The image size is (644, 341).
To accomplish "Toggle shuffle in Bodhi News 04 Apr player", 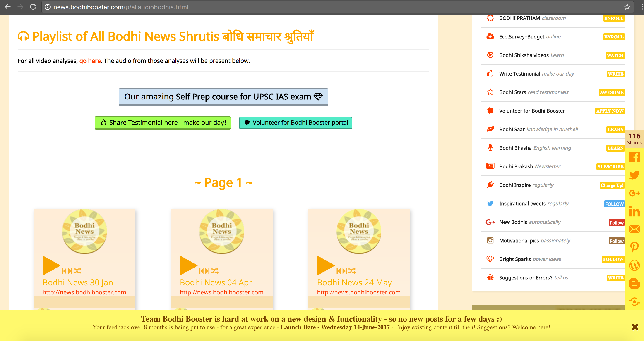I will pos(215,271).
